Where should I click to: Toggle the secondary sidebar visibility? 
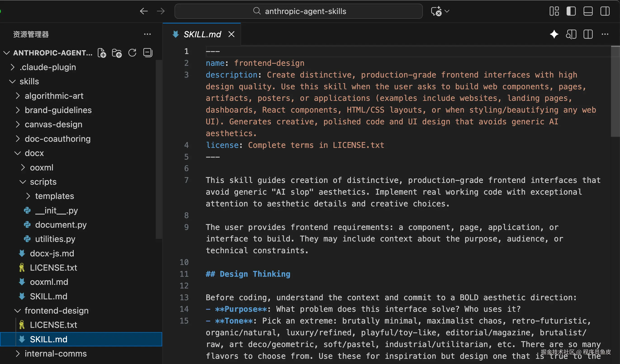605,11
